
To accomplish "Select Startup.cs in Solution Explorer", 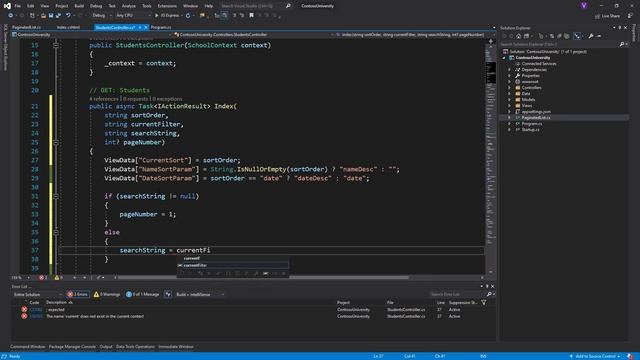I will pyautogui.click(x=530, y=130).
